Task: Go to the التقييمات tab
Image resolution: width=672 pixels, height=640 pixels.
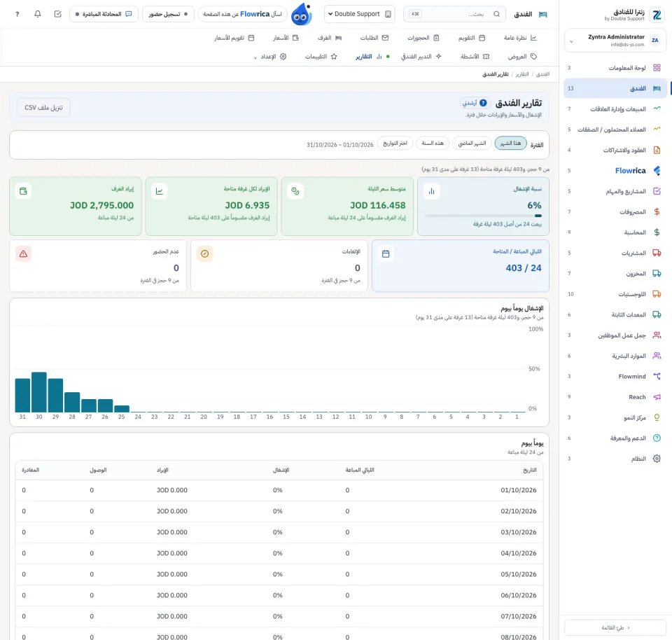Action: pos(321,57)
